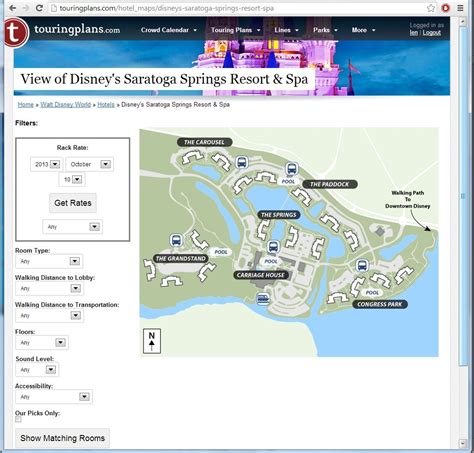
Task: Open the Sound Level dropdown
Action: [x=37, y=370]
